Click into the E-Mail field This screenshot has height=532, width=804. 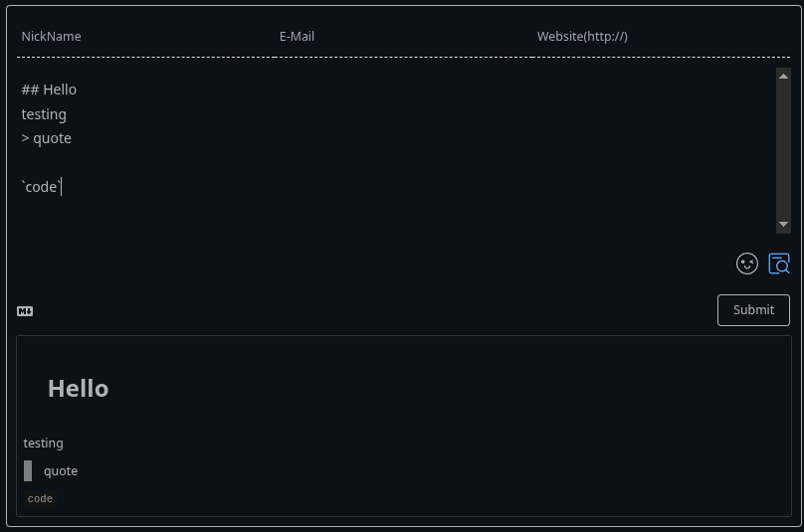click(403, 37)
